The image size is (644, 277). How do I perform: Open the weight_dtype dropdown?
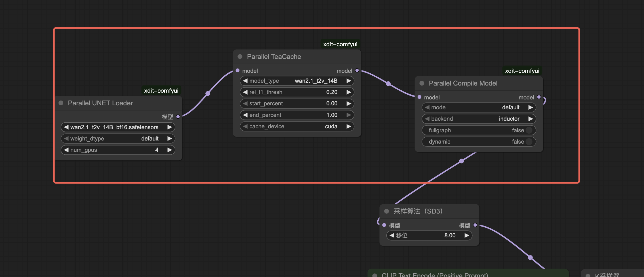click(118, 138)
